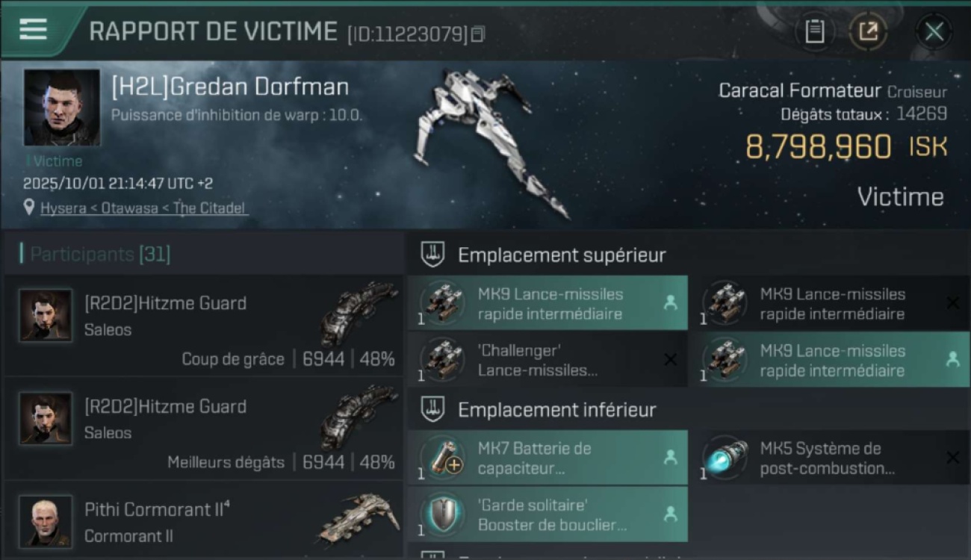Screen dimensions: 971x560
Task: Select the 'Challenger' Lance-missiles module
Action: coord(547,360)
